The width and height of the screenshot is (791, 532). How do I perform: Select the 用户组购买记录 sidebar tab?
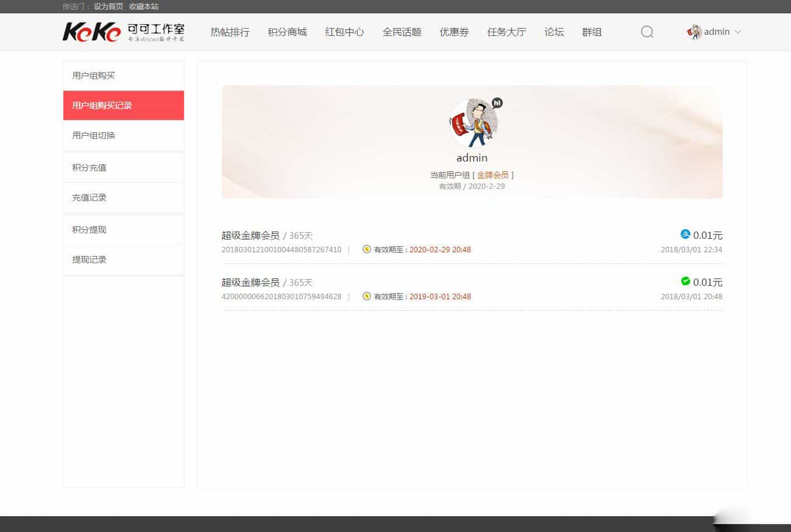click(124, 105)
